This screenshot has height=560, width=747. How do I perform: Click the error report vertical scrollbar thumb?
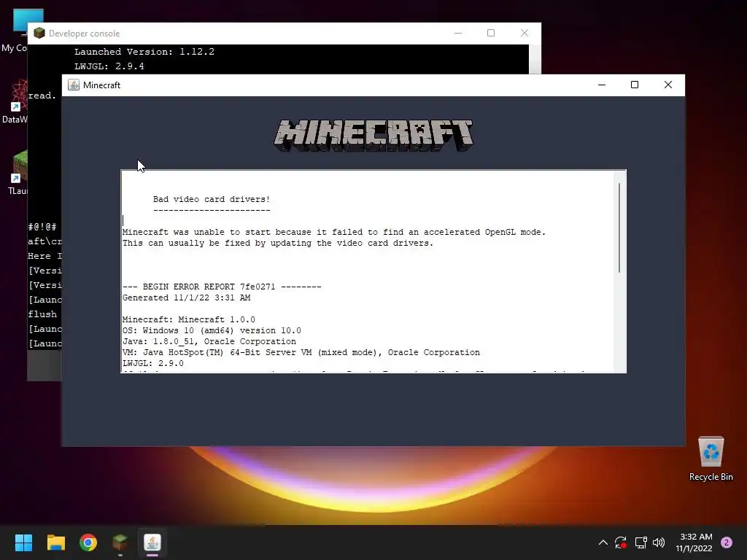coord(619,227)
